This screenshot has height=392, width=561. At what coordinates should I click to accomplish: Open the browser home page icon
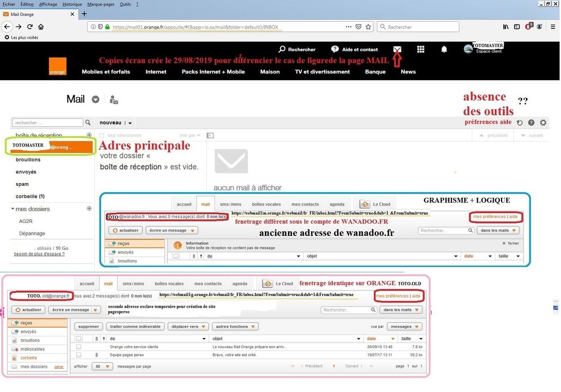[41, 27]
